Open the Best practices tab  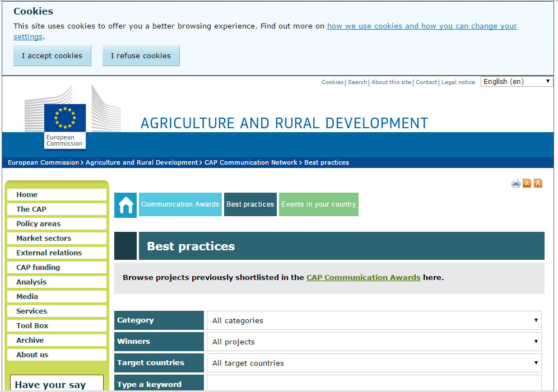coord(250,204)
